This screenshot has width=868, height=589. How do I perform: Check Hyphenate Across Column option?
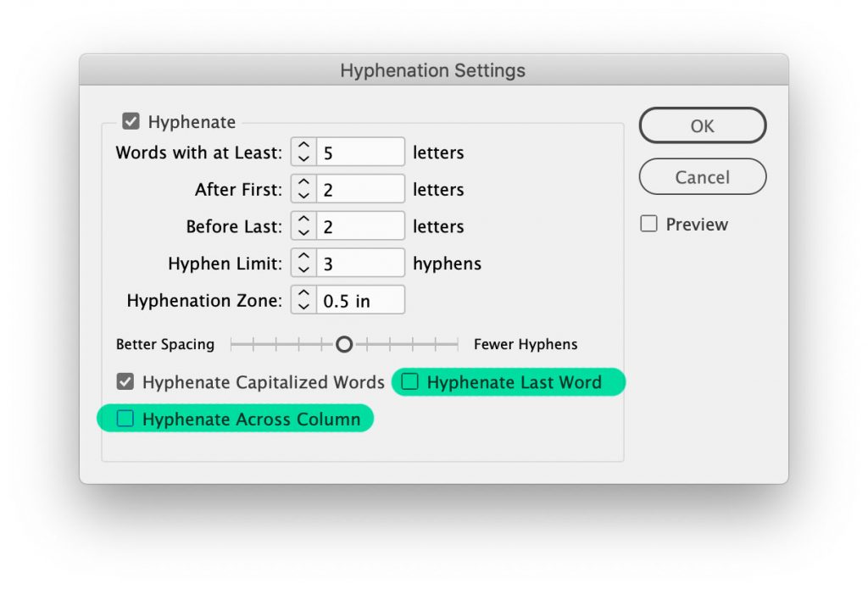pyautogui.click(x=125, y=420)
